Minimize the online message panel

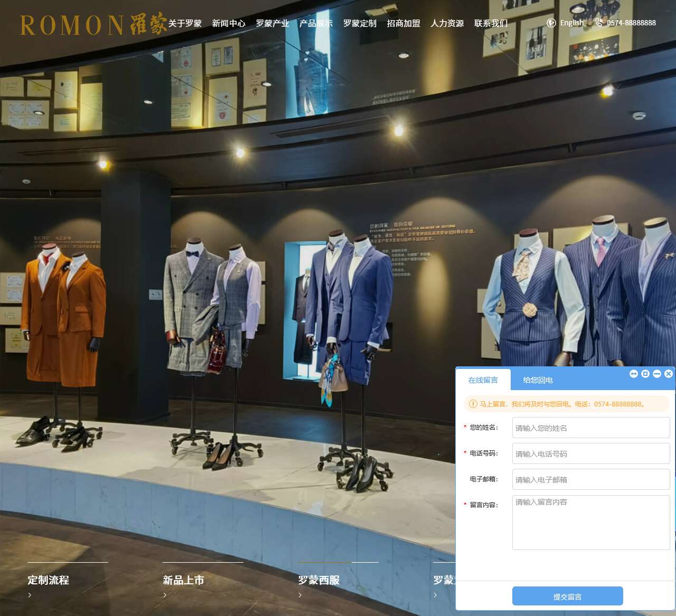click(657, 374)
